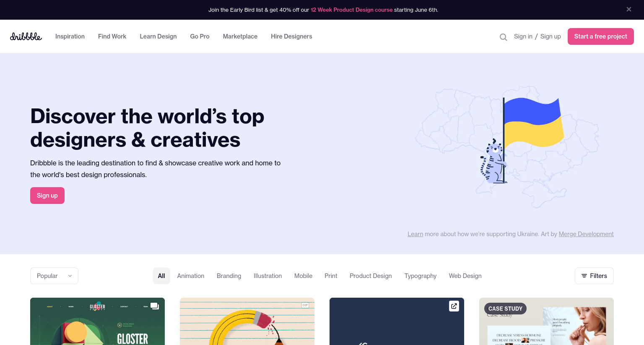Click Start a free project button
The height and width of the screenshot is (345, 644).
pos(600,36)
